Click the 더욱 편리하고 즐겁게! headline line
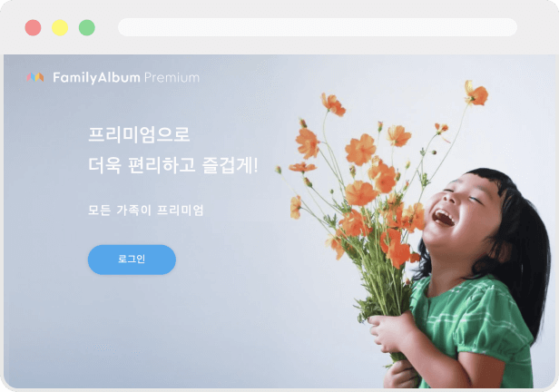The width and height of the screenshot is (559, 392). (x=173, y=165)
